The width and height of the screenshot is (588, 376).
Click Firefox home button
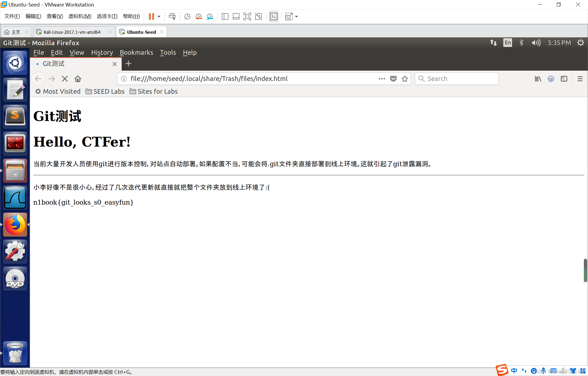[x=78, y=79]
